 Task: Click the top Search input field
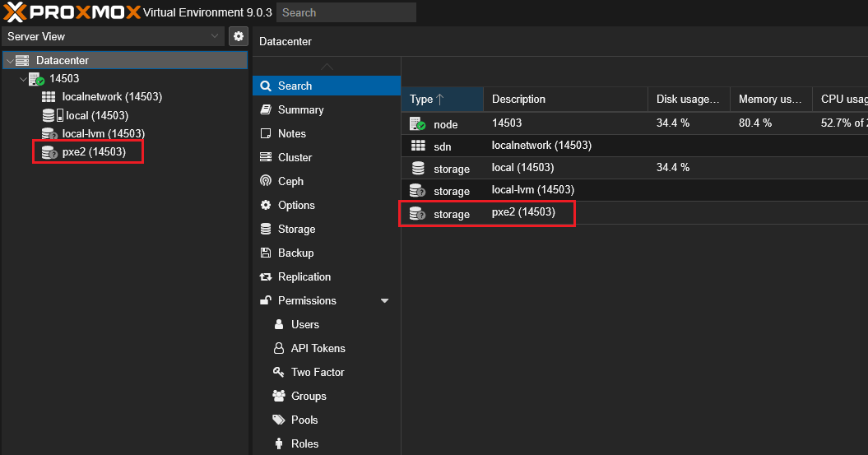346,12
